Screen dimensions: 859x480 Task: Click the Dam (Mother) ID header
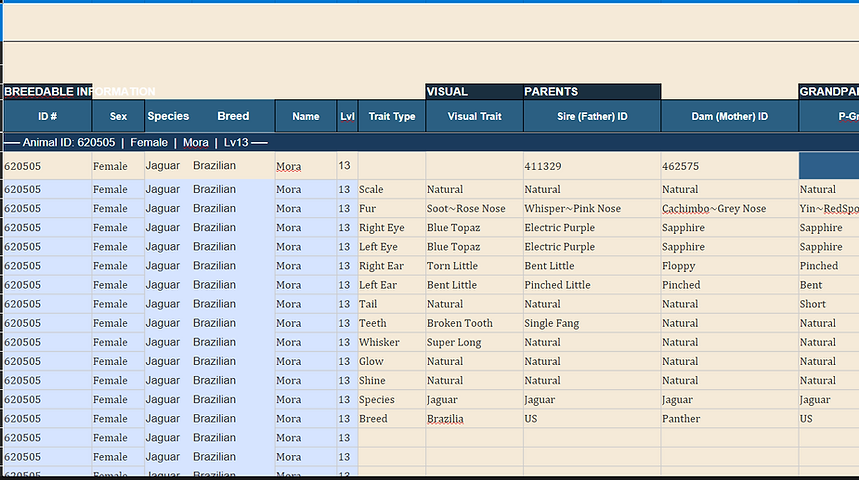click(x=730, y=116)
